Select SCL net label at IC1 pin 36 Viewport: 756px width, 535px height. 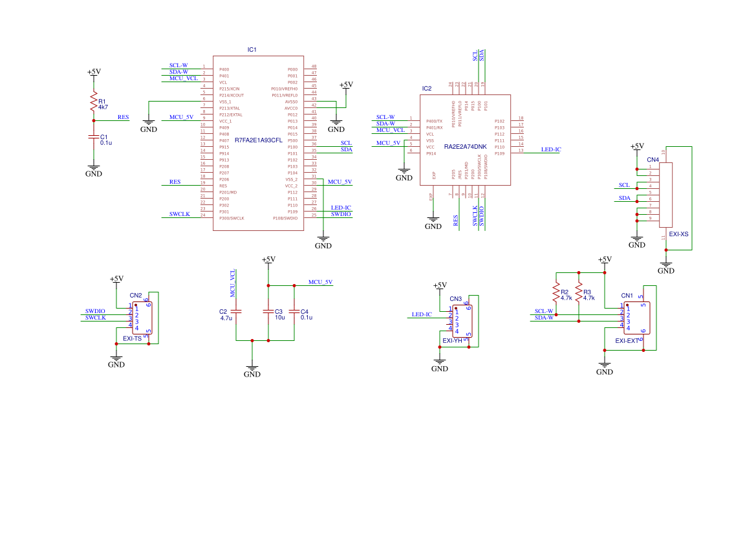tap(346, 143)
